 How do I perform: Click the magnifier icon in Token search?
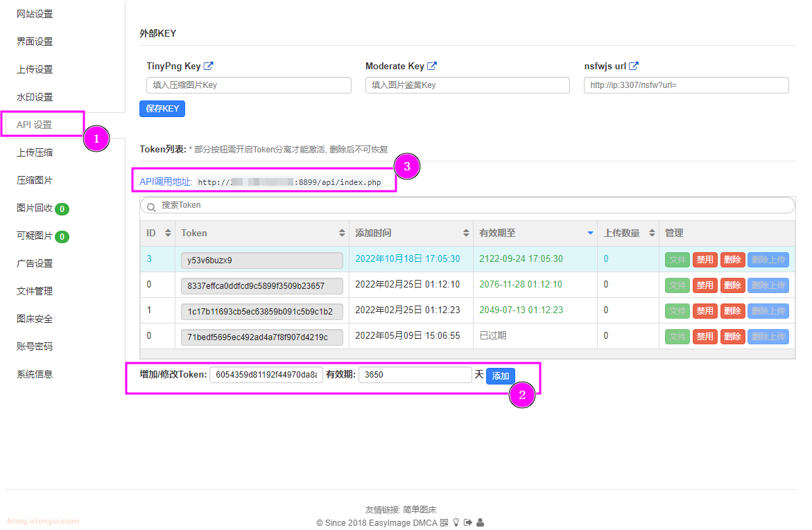(150, 206)
